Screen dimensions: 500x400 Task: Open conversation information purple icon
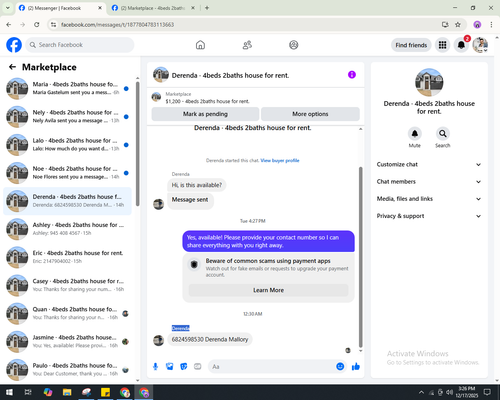[x=352, y=75]
